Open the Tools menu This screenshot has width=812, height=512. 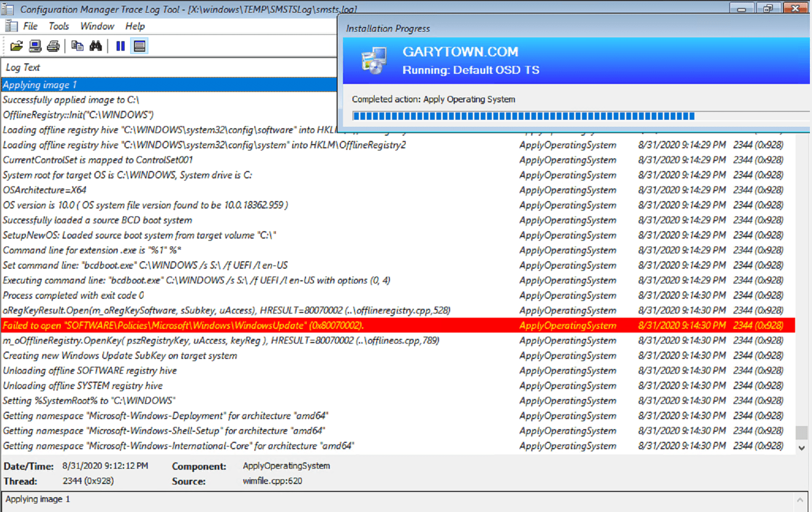pos(58,26)
